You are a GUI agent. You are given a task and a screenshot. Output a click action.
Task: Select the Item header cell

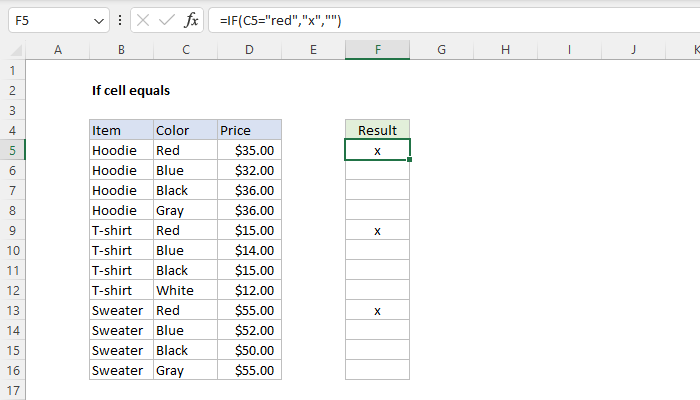tap(121, 130)
